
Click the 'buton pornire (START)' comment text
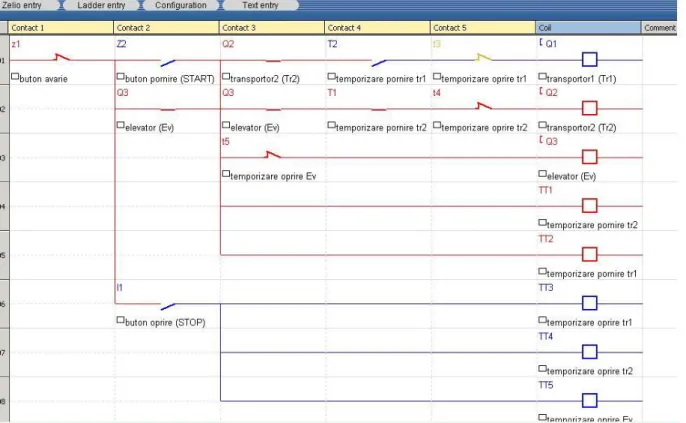click(170, 79)
